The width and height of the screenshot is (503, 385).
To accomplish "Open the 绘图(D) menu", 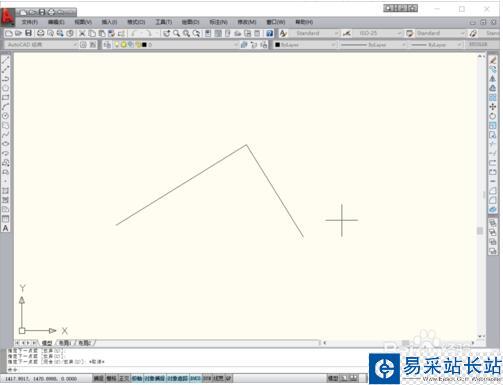I will click(190, 22).
